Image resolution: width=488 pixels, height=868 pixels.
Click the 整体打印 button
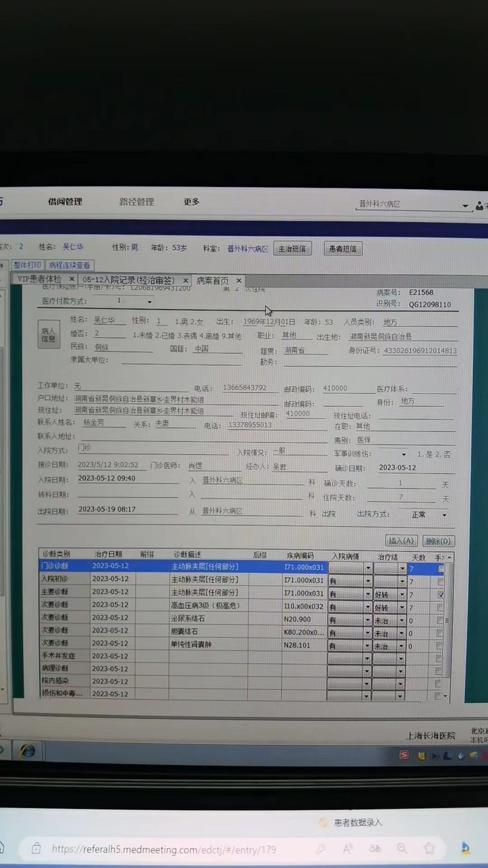[27, 265]
